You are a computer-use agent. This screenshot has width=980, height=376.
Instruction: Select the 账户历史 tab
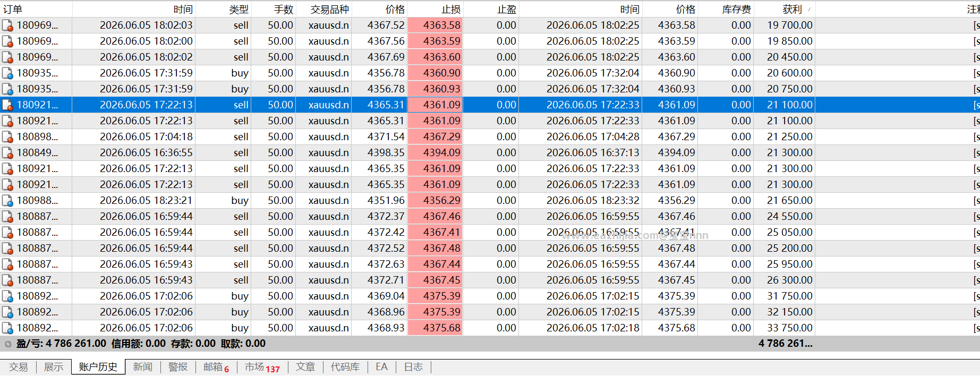point(98,367)
